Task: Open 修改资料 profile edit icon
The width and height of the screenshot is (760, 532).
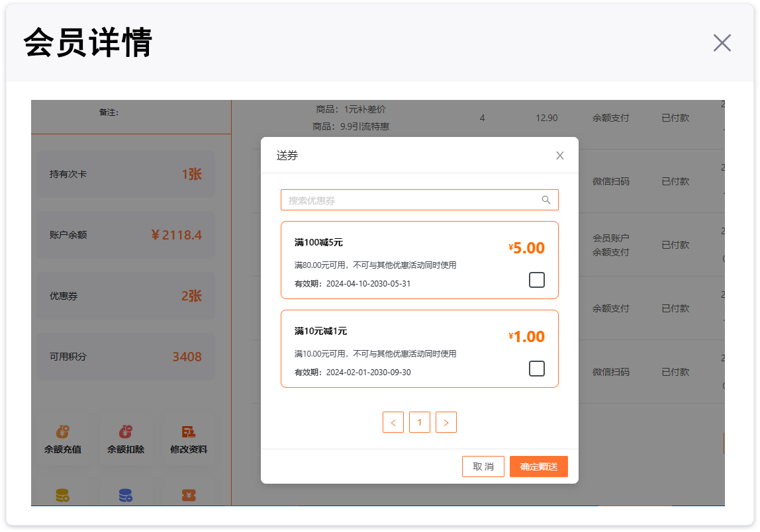Action: click(x=189, y=432)
